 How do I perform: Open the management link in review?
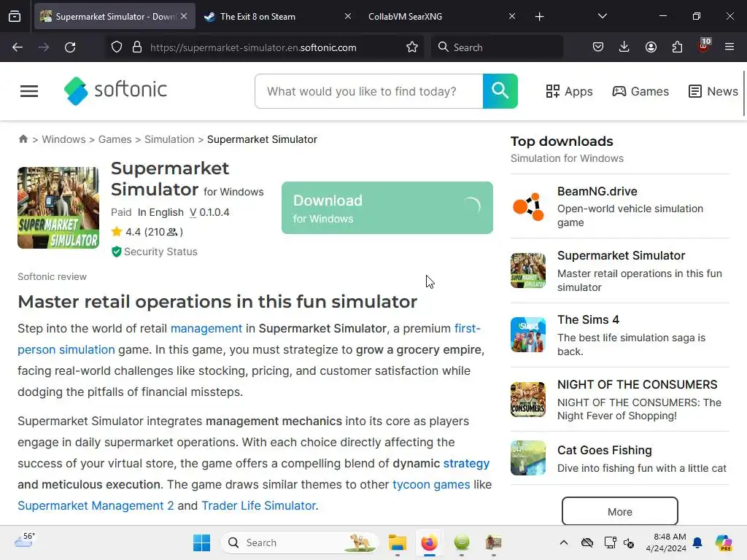point(206,328)
